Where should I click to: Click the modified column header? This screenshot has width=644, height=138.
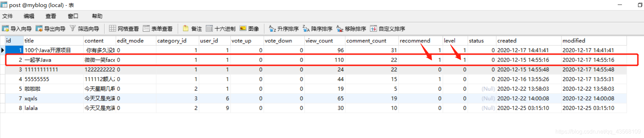pos(594,41)
